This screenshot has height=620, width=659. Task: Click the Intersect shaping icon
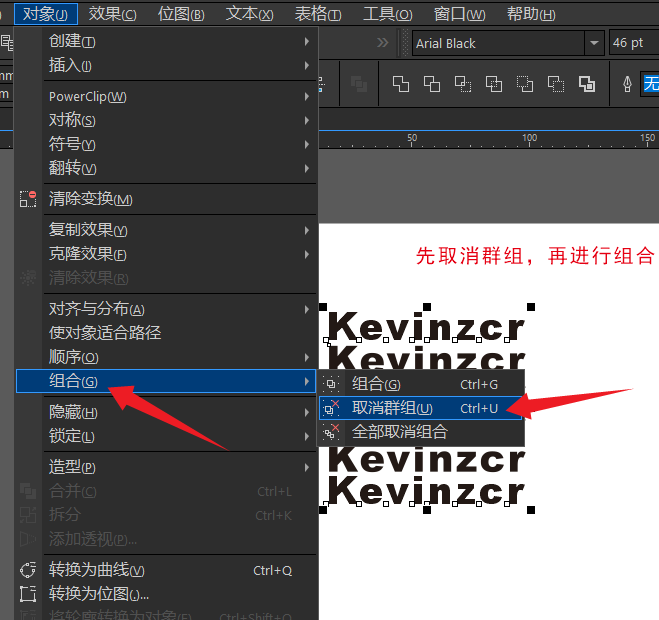point(463,84)
